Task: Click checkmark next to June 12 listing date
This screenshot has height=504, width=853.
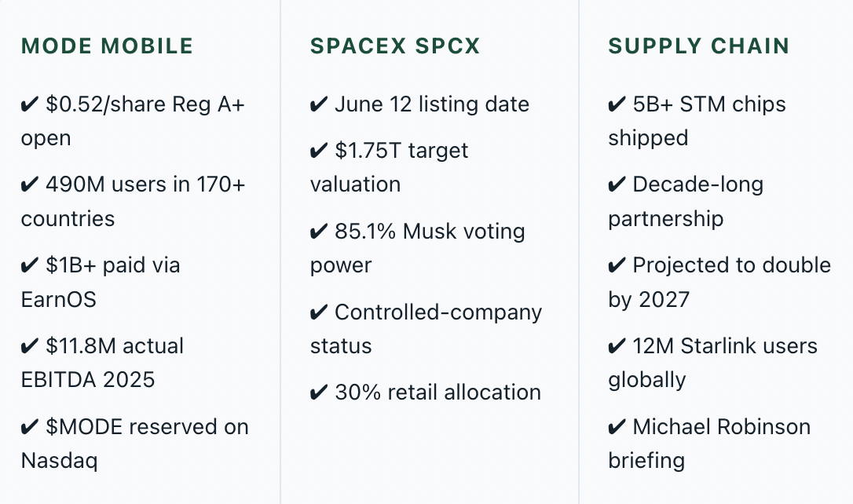Action: click(319, 104)
